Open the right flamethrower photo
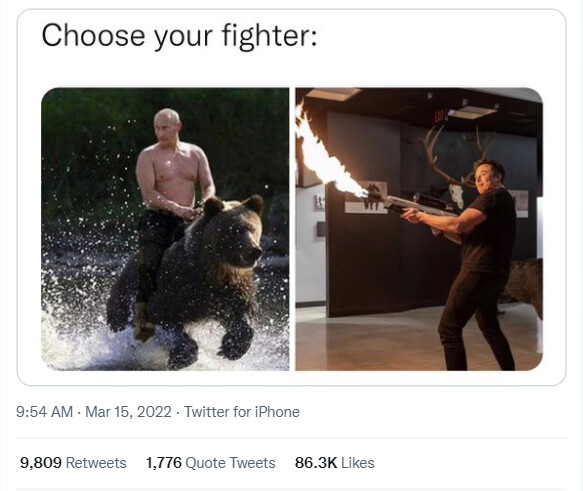The width and height of the screenshot is (583, 491). pos(419,229)
